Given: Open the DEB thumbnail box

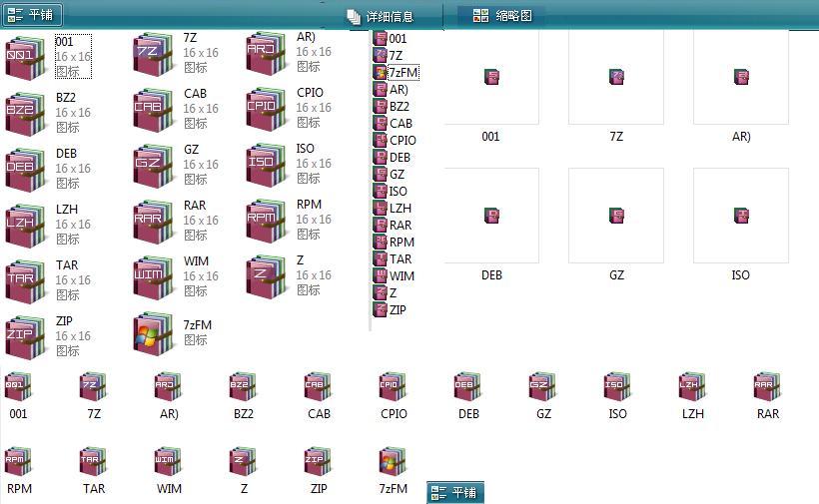Looking at the screenshot, I should tap(491, 216).
